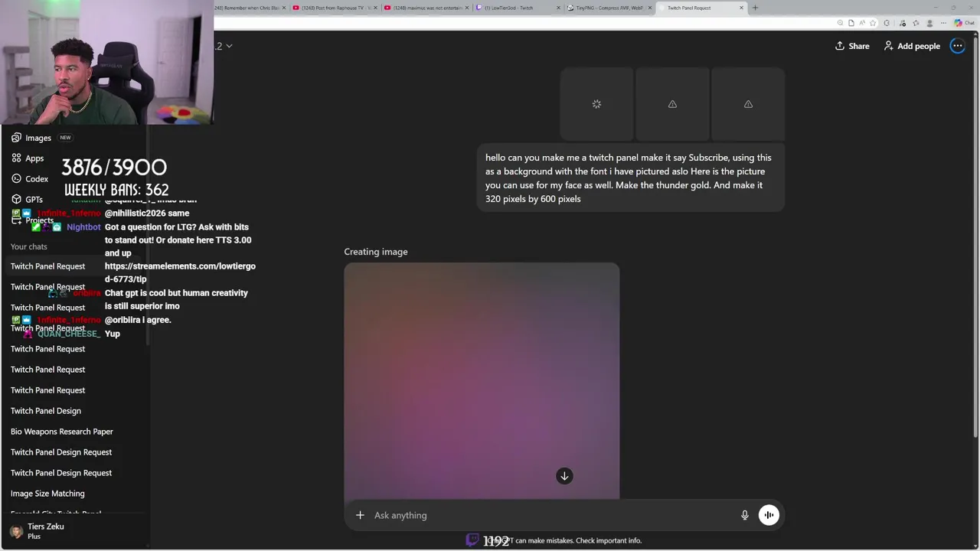
Task: Click the Your chats heading
Action: 28,246
